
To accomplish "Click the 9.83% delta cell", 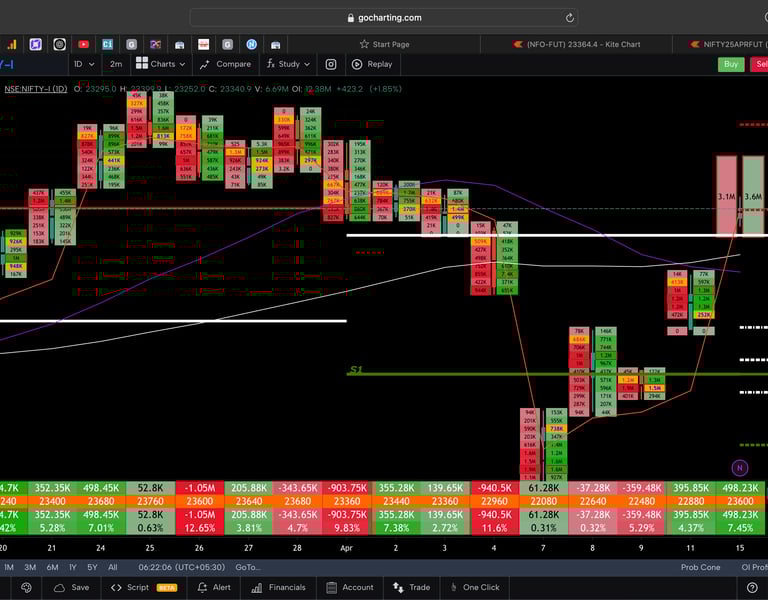I will [347, 528].
